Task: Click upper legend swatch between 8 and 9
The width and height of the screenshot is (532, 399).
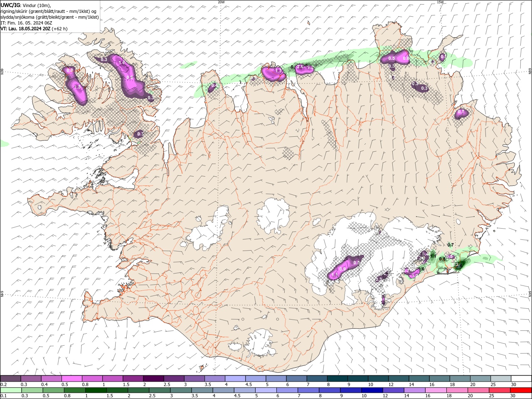Action: click(337, 379)
